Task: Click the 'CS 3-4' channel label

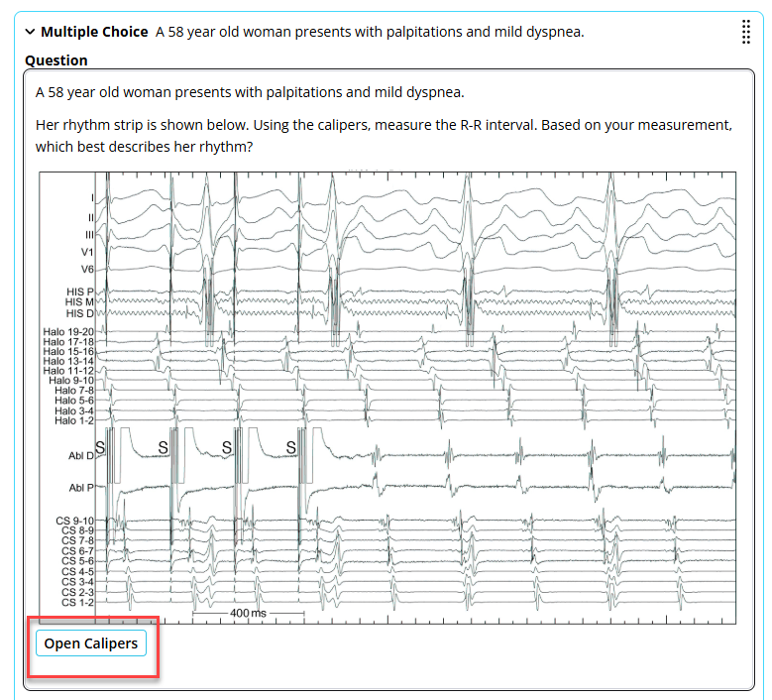Action: pos(77,582)
